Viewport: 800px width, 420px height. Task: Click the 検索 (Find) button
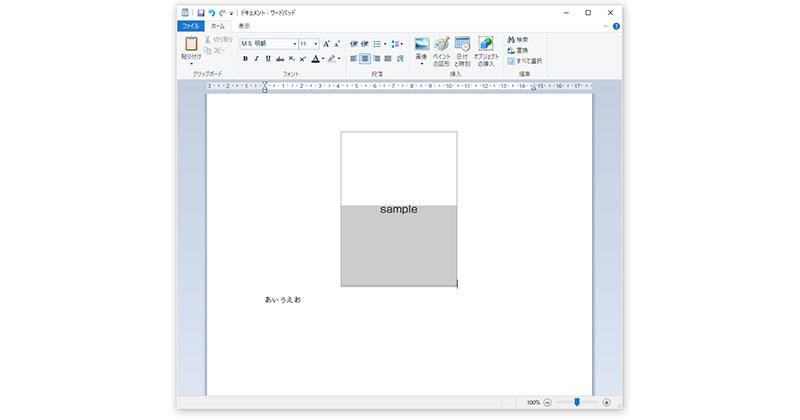(x=517, y=39)
